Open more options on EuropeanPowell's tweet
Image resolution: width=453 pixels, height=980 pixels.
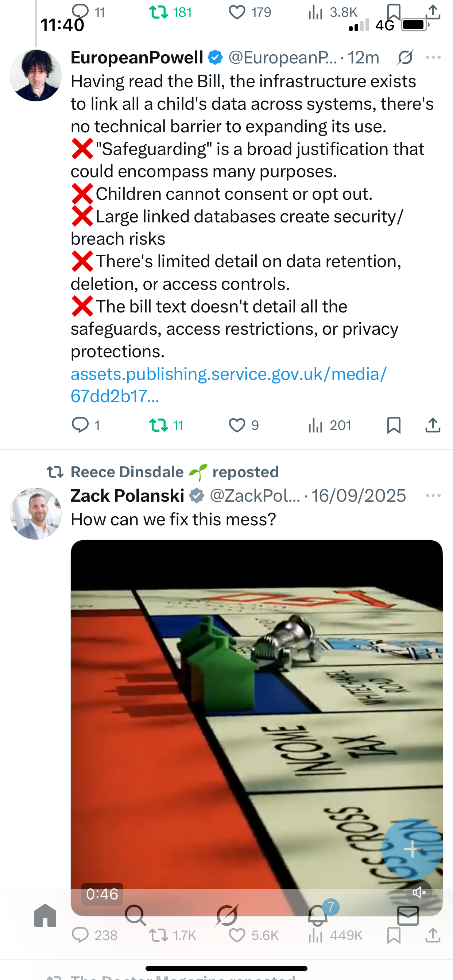[433, 58]
